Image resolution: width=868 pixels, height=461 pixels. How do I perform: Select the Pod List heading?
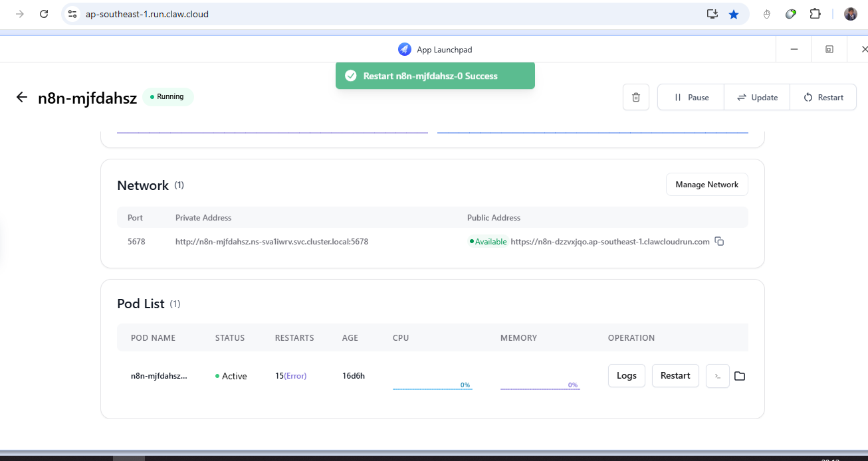(x=141, y=304)
